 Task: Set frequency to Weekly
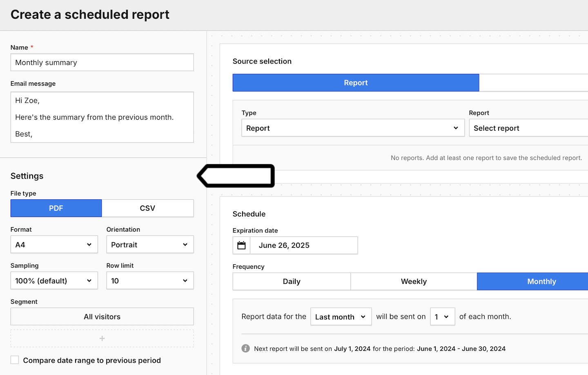414,281
